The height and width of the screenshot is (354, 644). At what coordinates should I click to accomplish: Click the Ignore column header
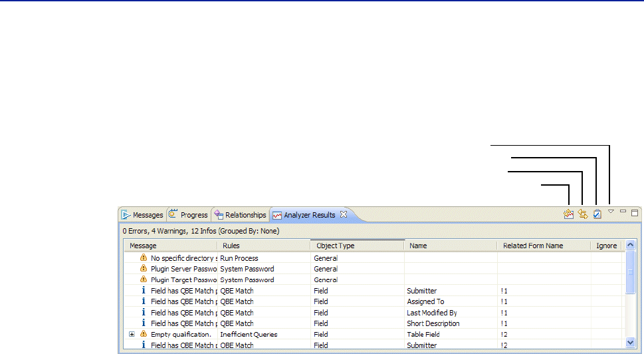(607, 246)
